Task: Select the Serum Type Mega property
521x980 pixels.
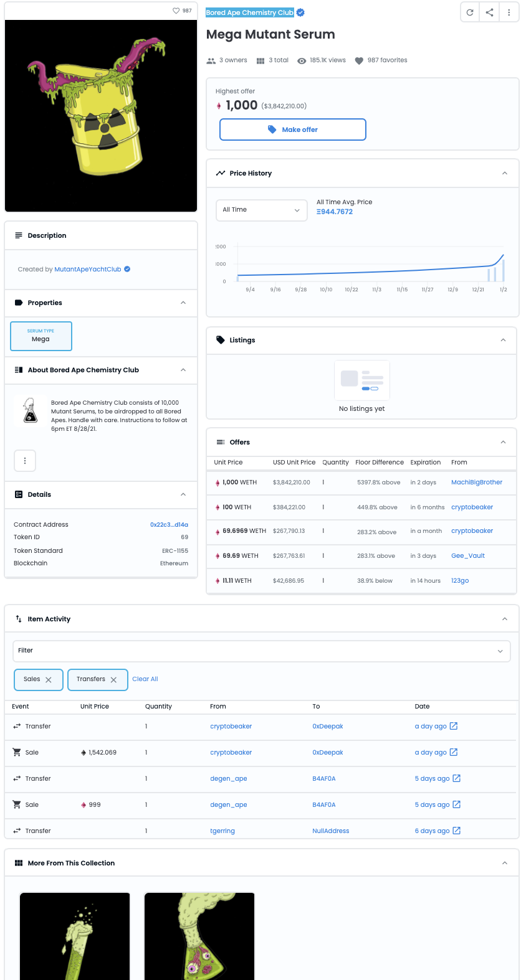Action: 41,336
